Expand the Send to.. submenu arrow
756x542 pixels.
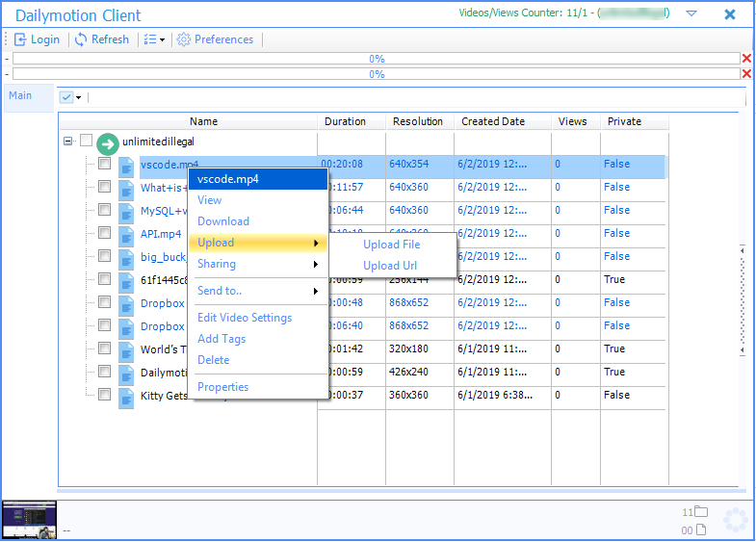pyautogui.click(x=316, y=291)
